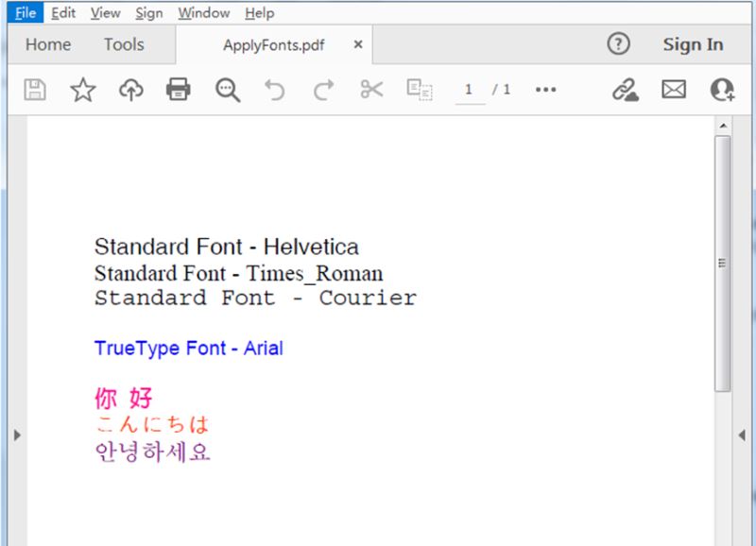Bookmark file with the star icon
Screen dimensions: 756x546
click(83, 90)
